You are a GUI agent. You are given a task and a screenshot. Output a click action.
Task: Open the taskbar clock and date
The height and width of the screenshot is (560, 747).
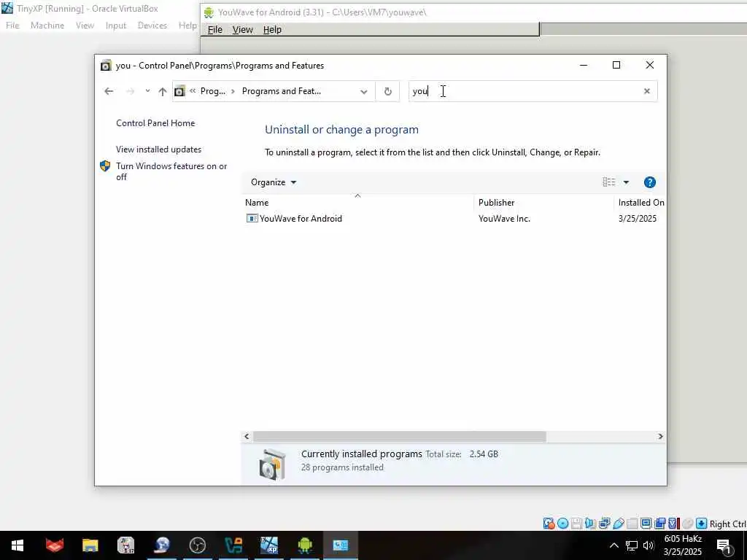(x=683, y=545)
